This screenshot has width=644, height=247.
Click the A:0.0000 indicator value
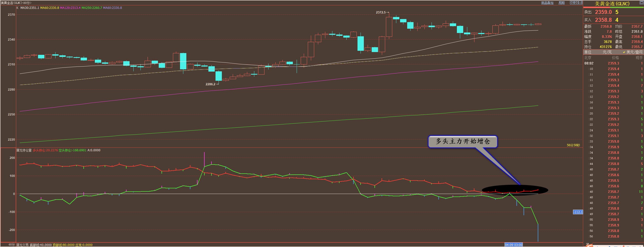pyautogui.click(x=94, y=150)
